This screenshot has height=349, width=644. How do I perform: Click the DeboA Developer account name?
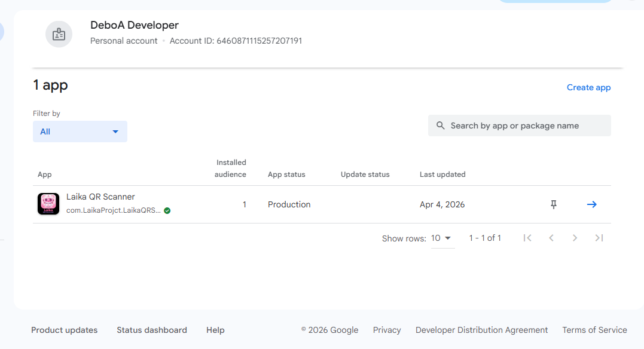tap(135, 25)
